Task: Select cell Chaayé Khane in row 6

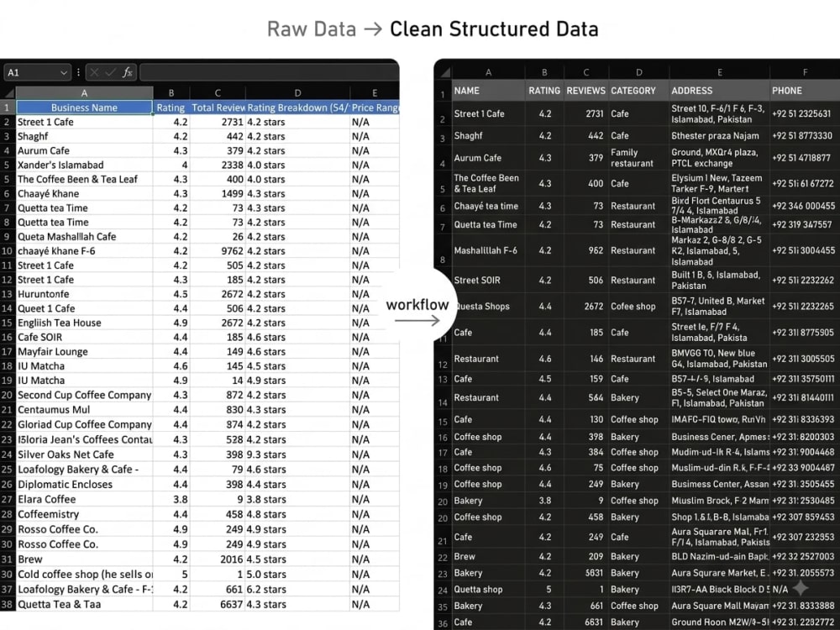Action: [84, 194]
